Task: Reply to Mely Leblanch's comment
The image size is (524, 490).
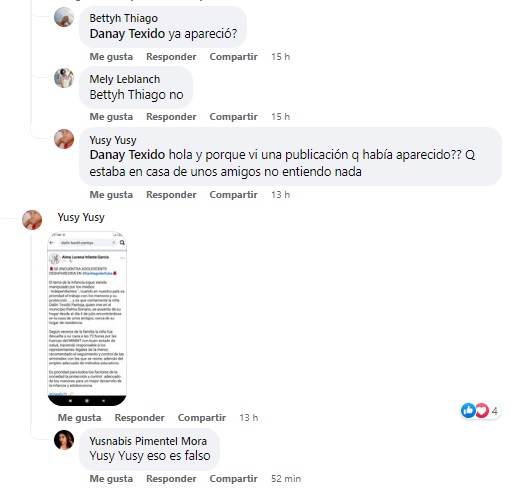Action: pos(171,117)
